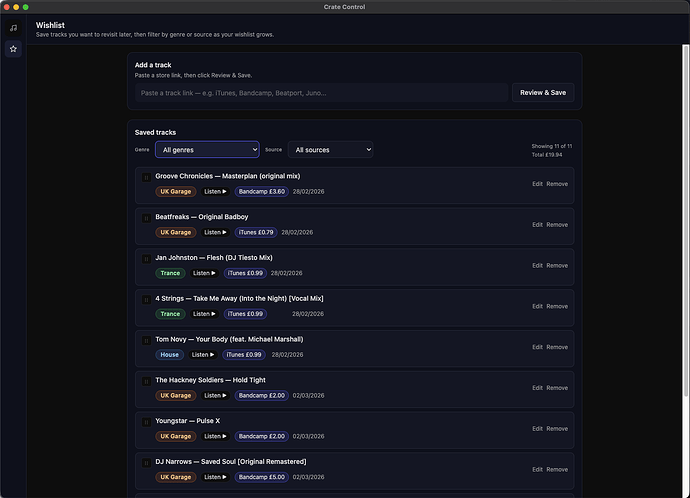Open the All sources filter dropdown
The image size is (690, 498).
(330, 150)
